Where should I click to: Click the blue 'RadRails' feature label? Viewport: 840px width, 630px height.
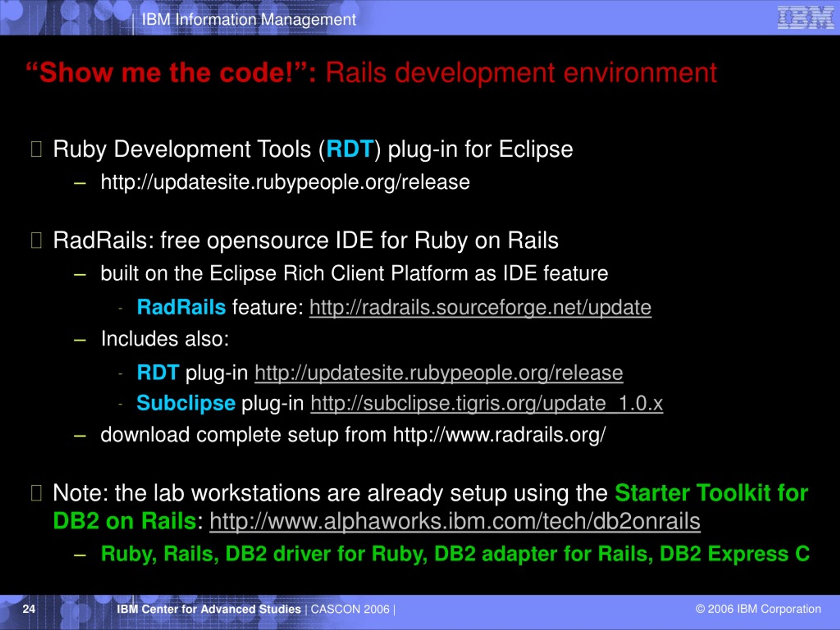coord(181,307)
